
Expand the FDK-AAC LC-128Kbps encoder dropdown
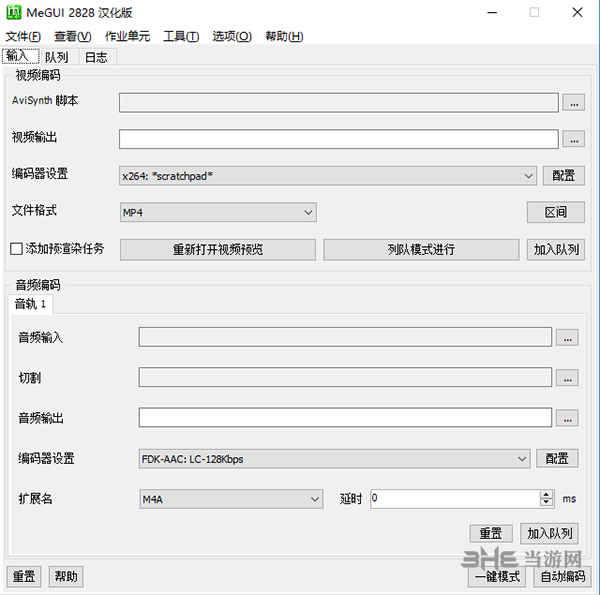point(334,459)
